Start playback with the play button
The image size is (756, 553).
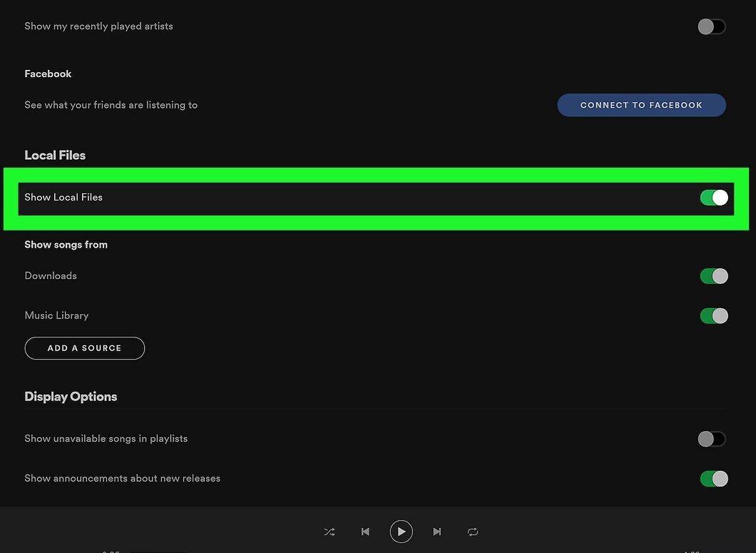401,532
